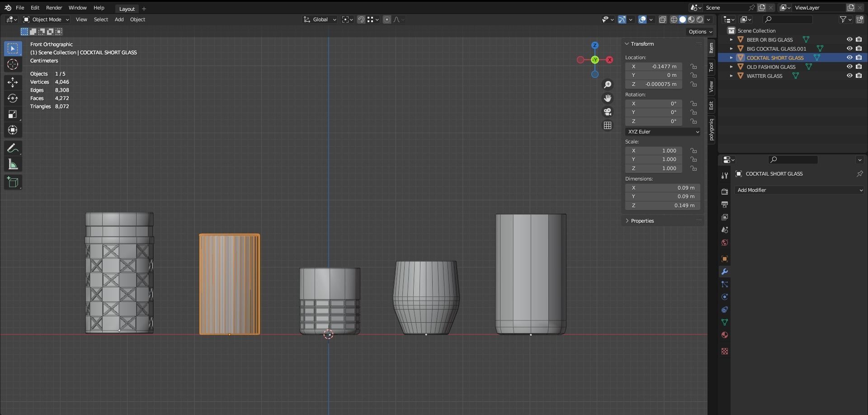Select the Move tool in toolbar
Screen dimensions: 868x415
[x=13, y=82]
